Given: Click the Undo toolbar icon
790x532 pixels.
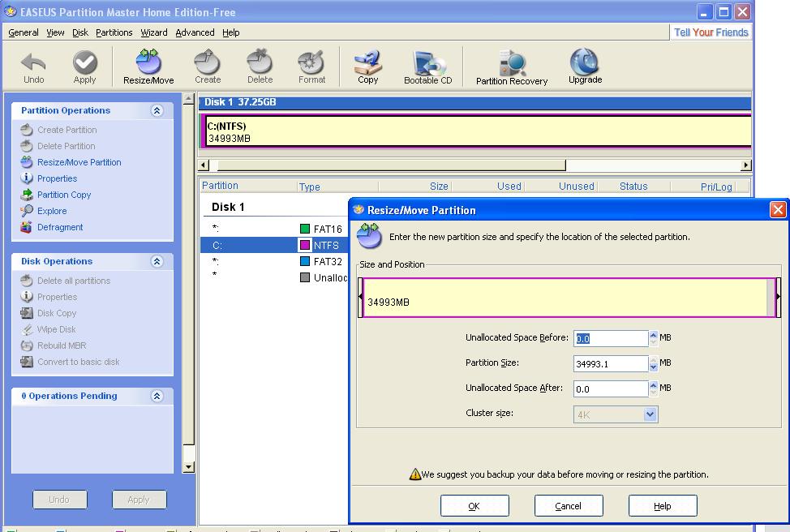Looking at the screenshot, I should coord(33,67).
